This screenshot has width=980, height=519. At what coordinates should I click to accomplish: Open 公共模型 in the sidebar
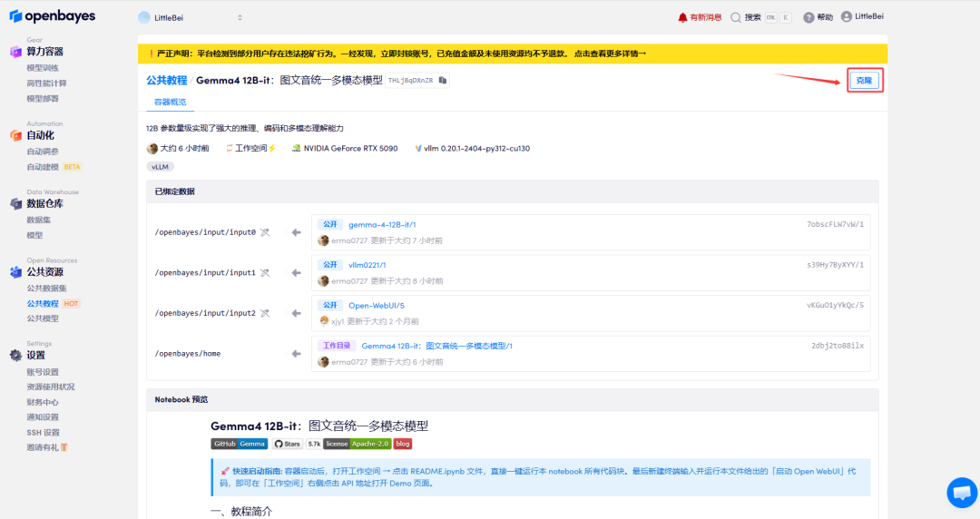(43, 318)
